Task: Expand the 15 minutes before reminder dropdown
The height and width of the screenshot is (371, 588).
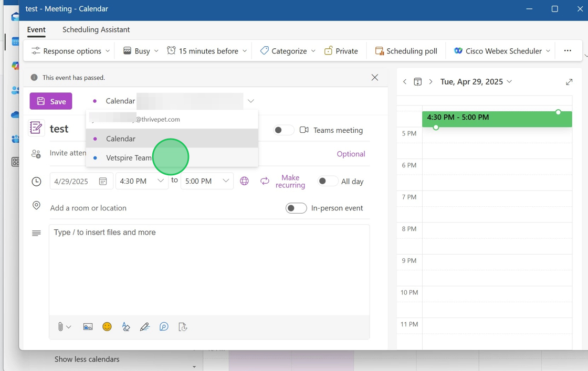Action: click(x=245, y=51)
